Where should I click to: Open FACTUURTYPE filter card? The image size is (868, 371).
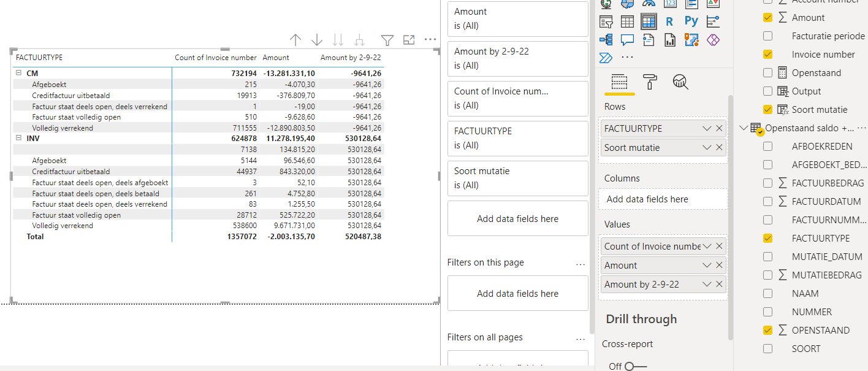point(518,139)
